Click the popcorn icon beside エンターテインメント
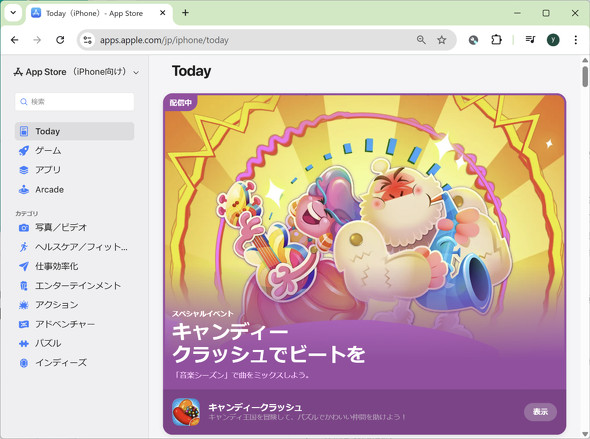 coord(24,286)
